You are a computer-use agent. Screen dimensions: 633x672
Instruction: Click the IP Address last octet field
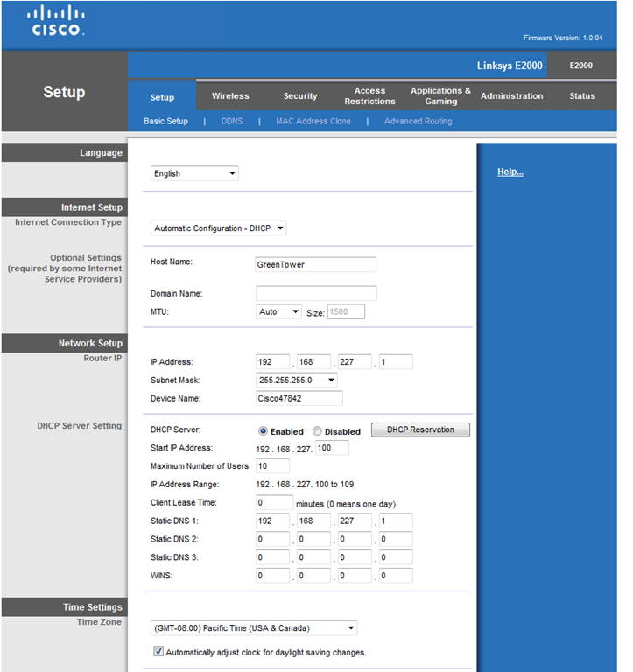tap(396, 361)
